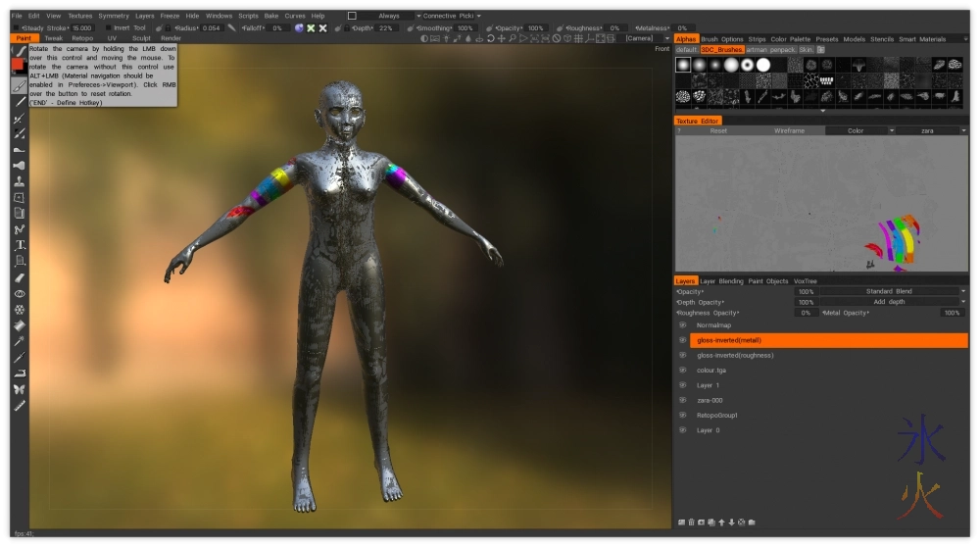
Task: Click the Reset button in Texture Editor
Action: pos(718,130)
